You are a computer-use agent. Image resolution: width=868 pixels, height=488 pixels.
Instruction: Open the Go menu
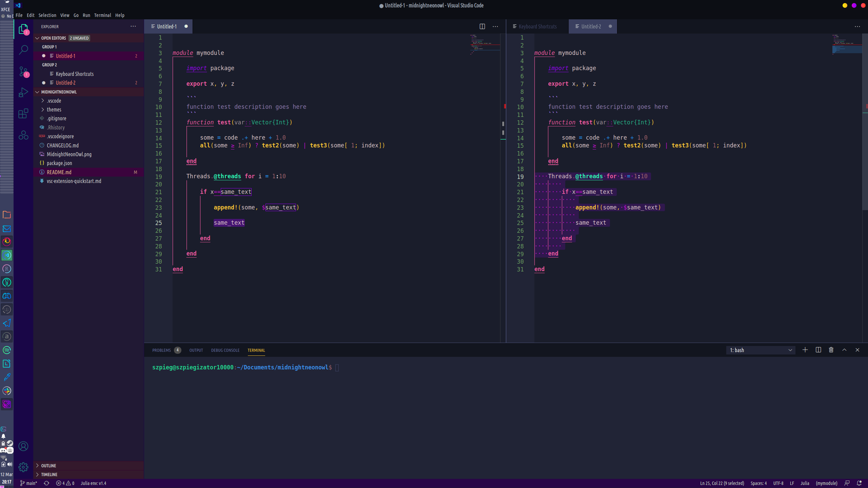[76, 15]
